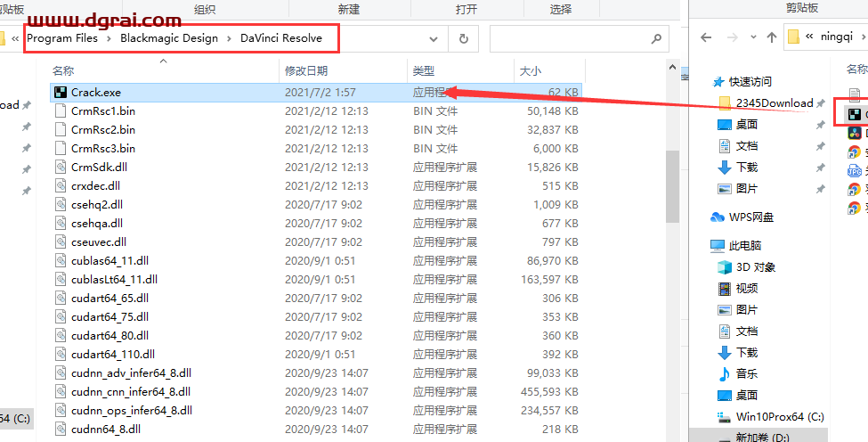Screen dimensions: 868x442
Task: Click the 3D 对象 cube icon
Action: pos(725,267)
